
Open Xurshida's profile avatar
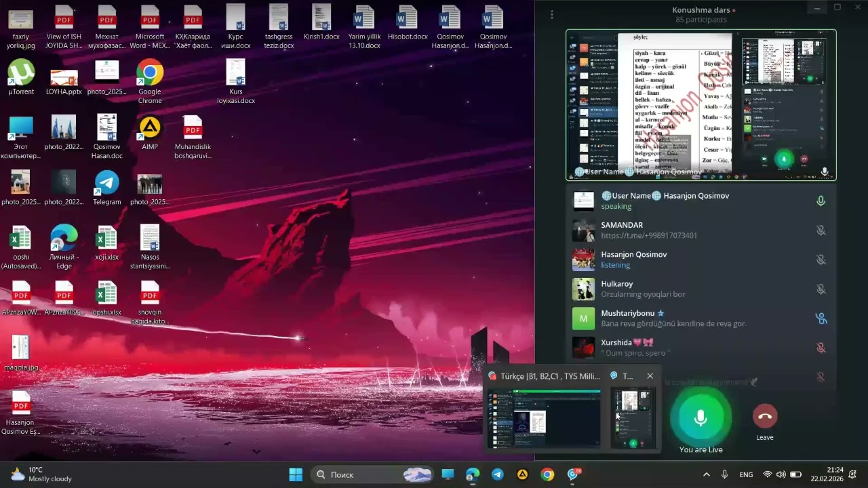coord(583,348)
